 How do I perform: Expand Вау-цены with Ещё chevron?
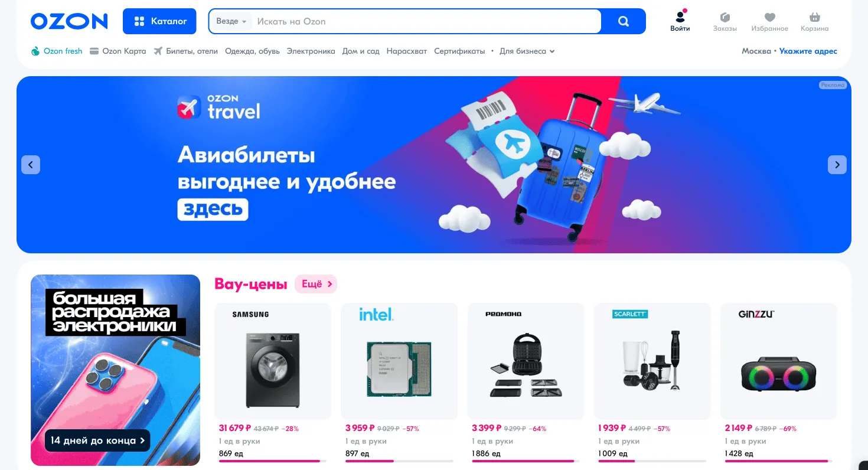click(316, 284)
